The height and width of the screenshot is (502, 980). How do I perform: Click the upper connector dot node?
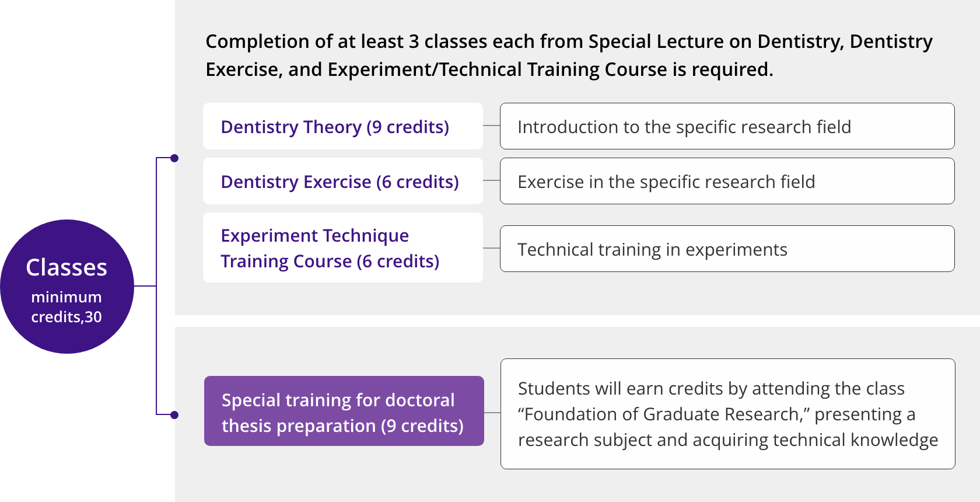pos(174,158)
